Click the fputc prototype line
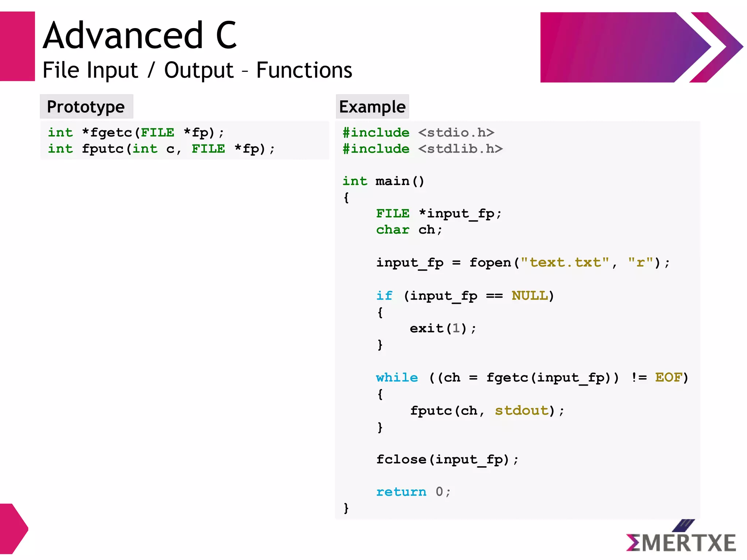 coord(161,149)
